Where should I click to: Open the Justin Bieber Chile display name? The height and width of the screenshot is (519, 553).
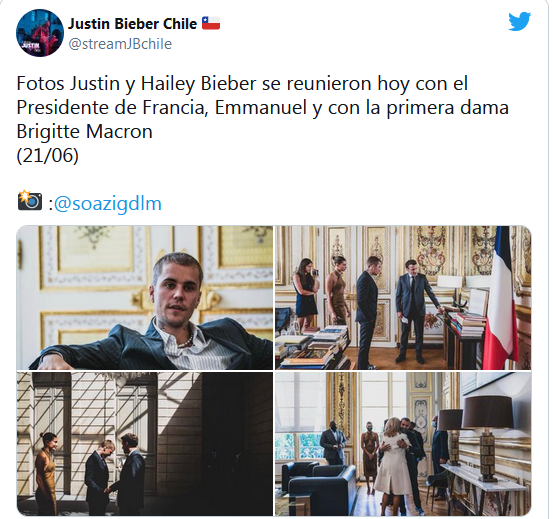(132, 24)
